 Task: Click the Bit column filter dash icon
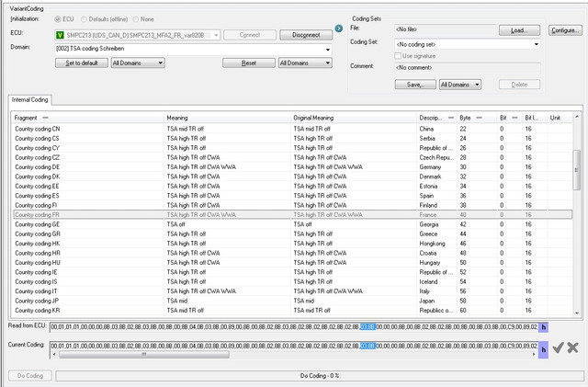pyautogui.click(x=514, y=118)
